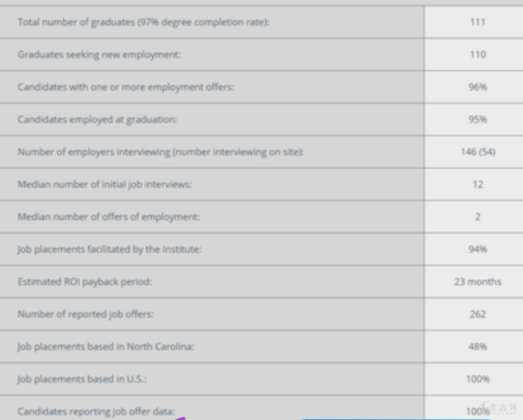Click 'Candidates with one or more employment offers'
The height and width of the screenshot is (420, 523).
pos(125,87)
